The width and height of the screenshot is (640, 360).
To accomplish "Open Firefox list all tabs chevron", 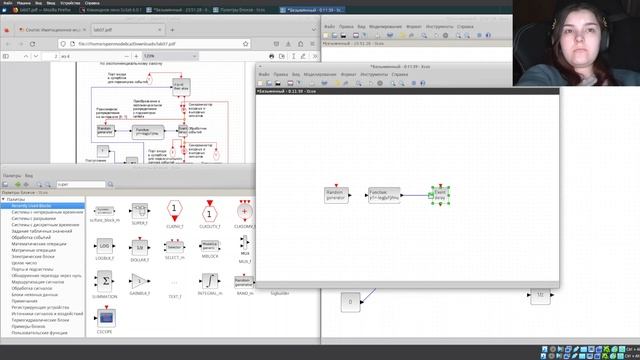I will tap(313, 29).
